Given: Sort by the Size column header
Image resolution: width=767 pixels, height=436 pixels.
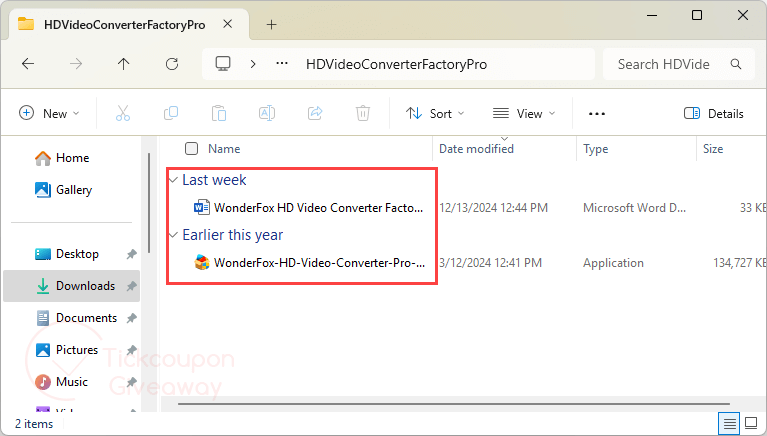Looking at the screenshot, I should (x=713, y=149).
